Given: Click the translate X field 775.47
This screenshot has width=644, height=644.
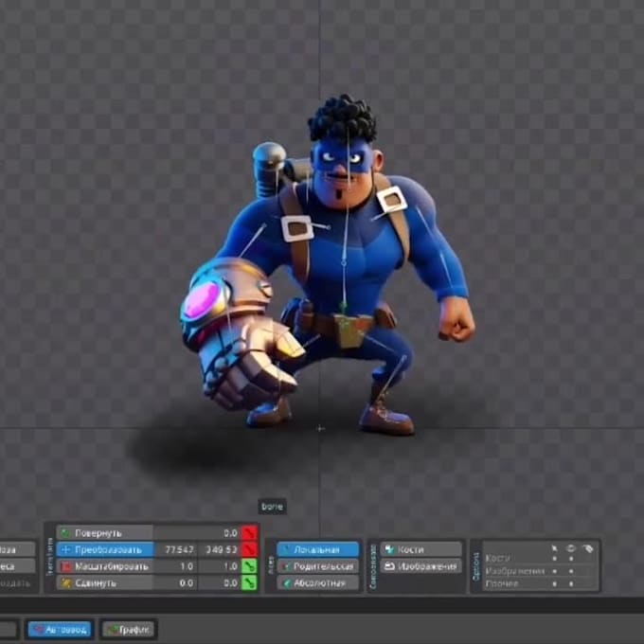Looking at the screenshot, I should click(175, 549).
